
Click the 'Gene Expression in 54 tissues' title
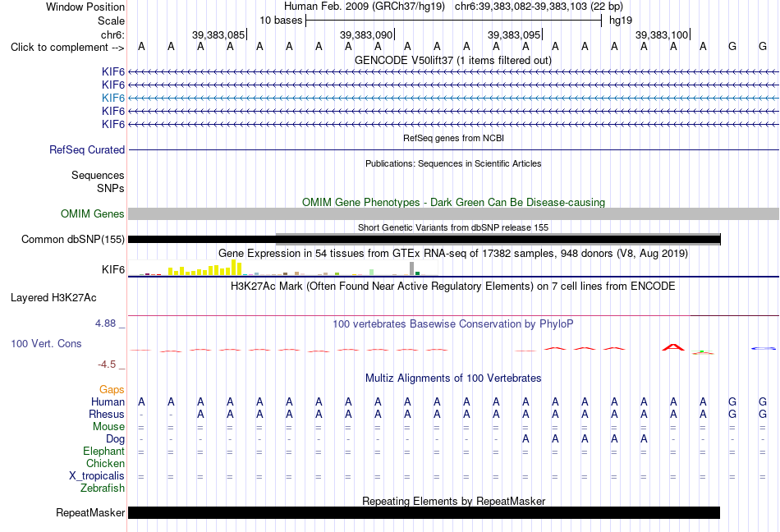click(x=453, y=254)
